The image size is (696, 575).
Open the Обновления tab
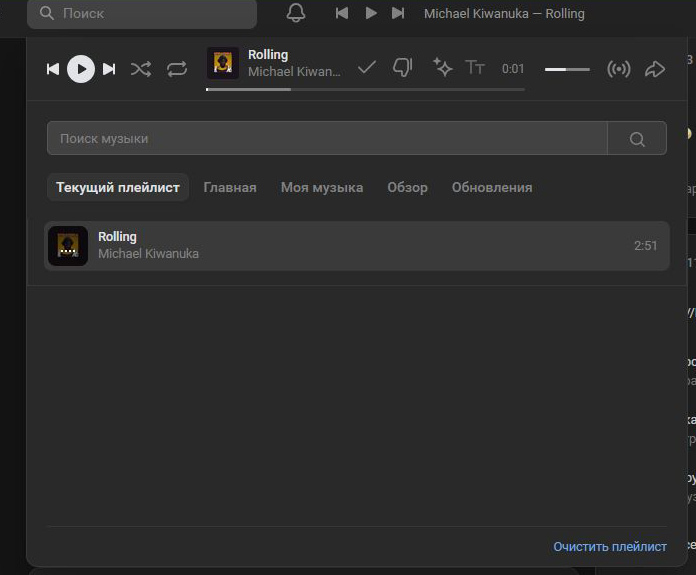click(492, 187)
